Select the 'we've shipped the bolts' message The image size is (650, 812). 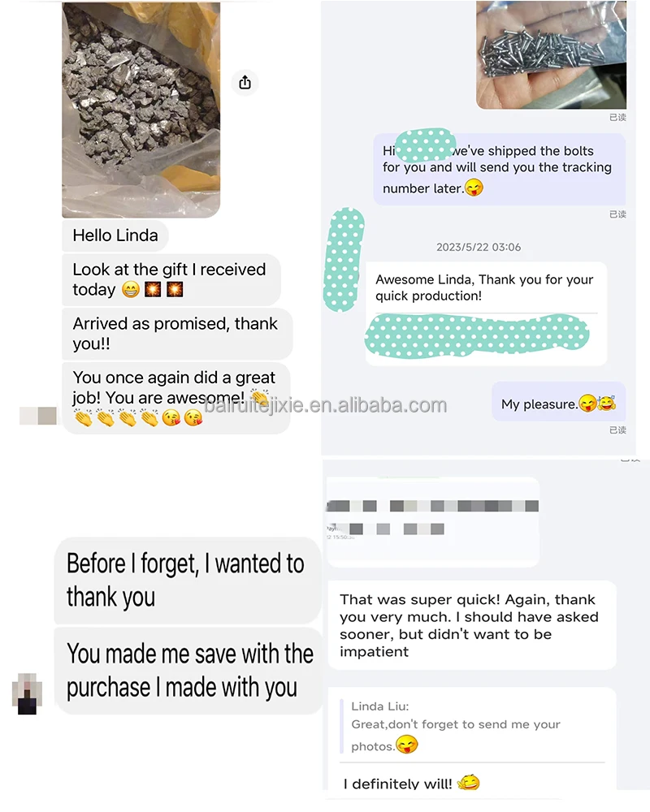click(499, 170)
